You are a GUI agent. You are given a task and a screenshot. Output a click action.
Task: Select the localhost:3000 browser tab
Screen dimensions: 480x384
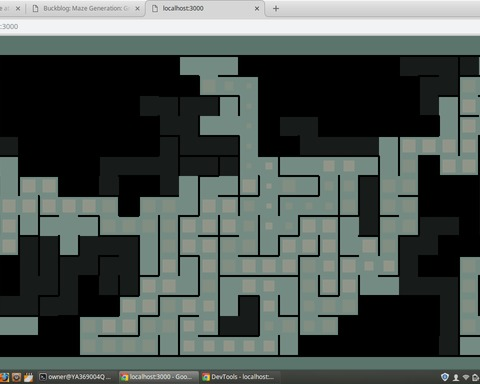coord(205,9)
